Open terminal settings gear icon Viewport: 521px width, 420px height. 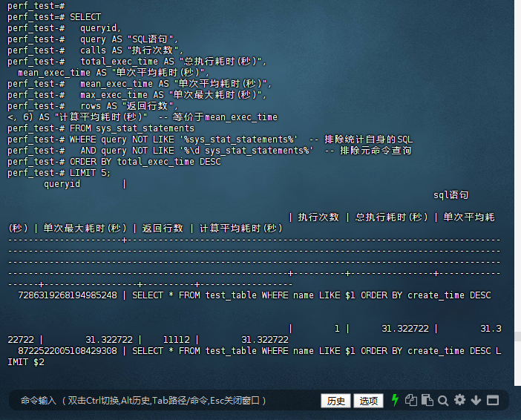(459, 400)
